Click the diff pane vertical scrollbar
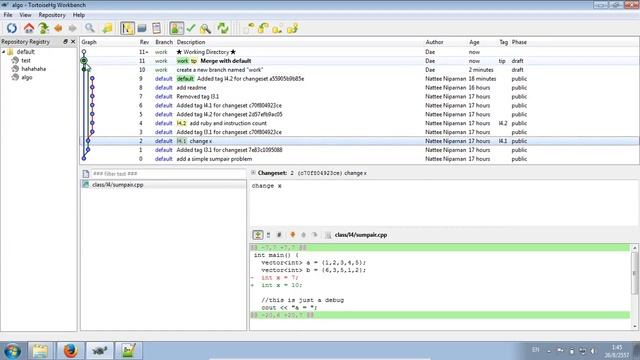 point(635,273)
